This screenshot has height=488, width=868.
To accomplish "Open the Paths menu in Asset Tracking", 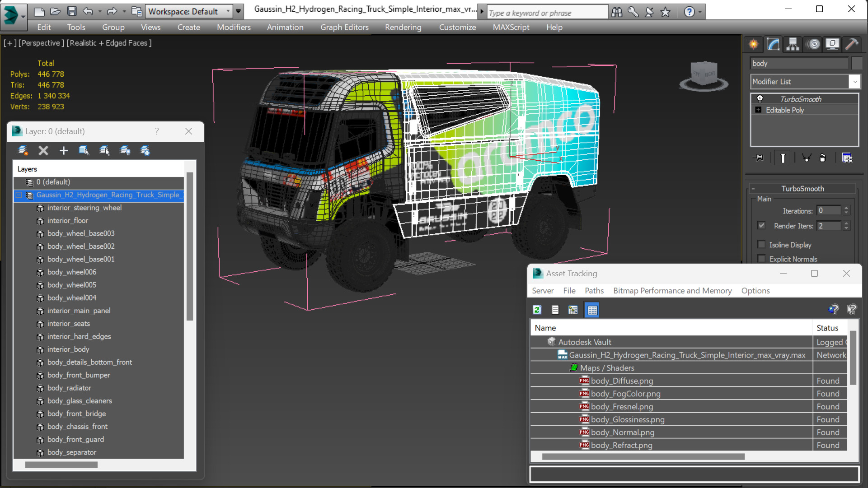I will 594,291.
